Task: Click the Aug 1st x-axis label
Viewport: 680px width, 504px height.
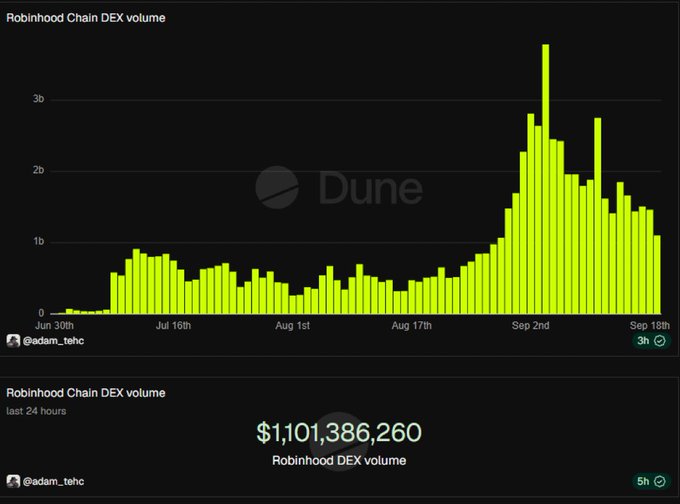Action: [x=292, y=326]
